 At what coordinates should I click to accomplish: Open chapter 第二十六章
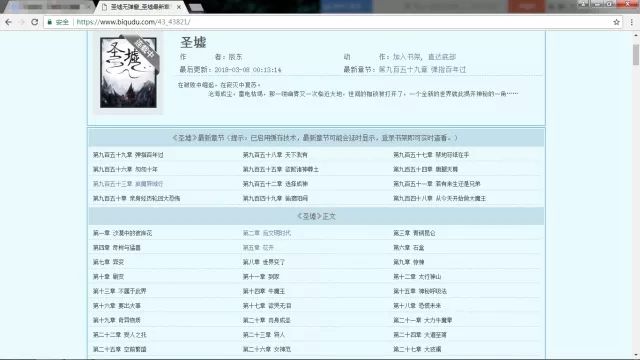point(267,349)
